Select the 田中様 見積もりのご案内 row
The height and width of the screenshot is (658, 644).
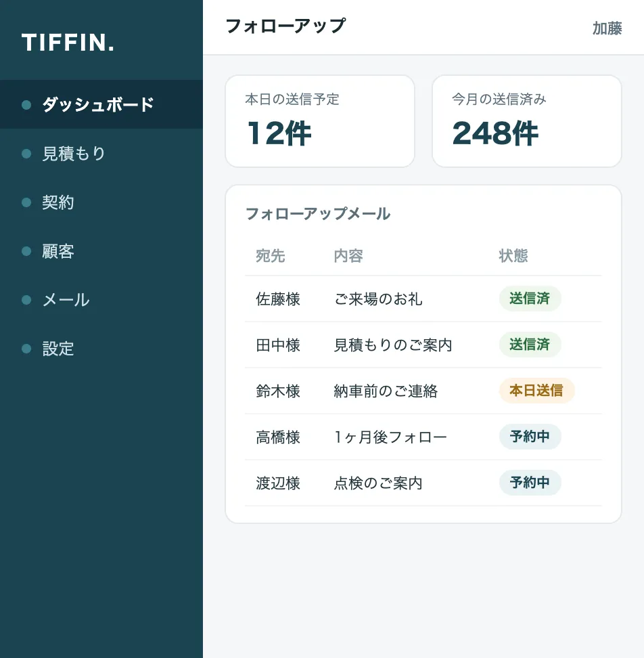click(423, 345)
